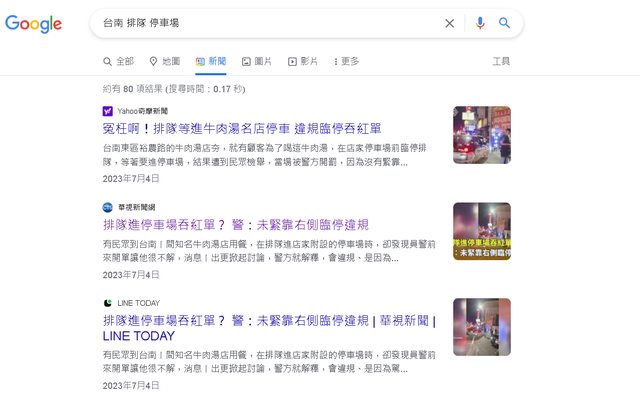This screenshot has height=406, width=640.
Task: Open the 全部 results tab
Action: pyautogui.click(x=118, y=61)
